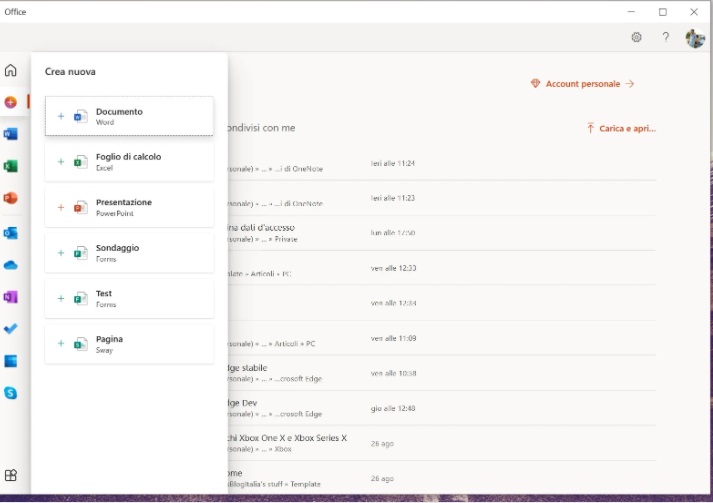Open the 'Xbox One X e Xbox Series X' file
The width and height of the screenshot is (713, 503).
click(441, 443)
